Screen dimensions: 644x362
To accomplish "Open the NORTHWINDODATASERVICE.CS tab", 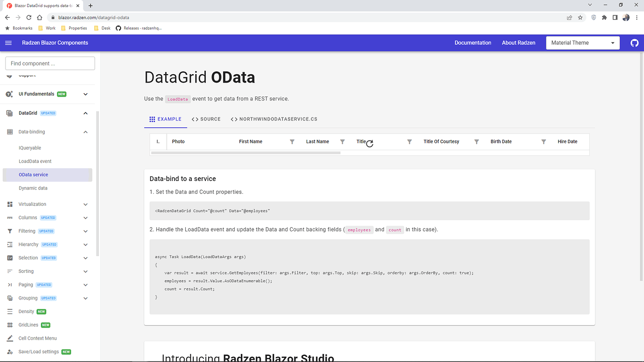I will pyautogui.click(x=274, y=119).
